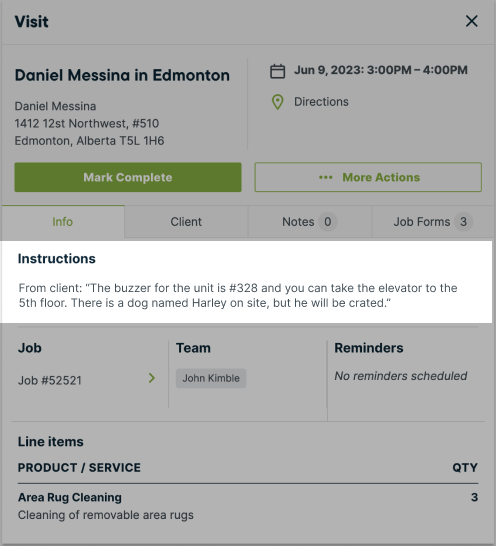The height and width of the screenshot is (546, 496).
Task: Click the Job #52521 row
Action: click(x=87, y=380)
